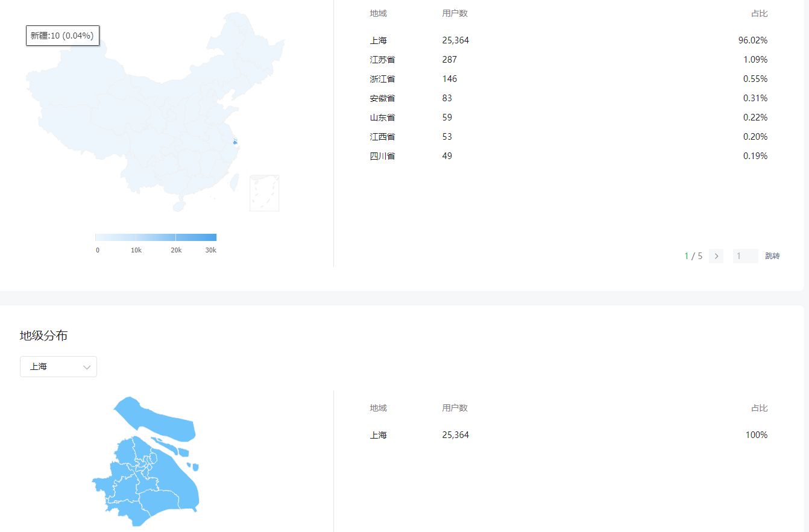Viewport: 809px width, 532px height.
Task: Click the 0.55% share value
Action: click(755, 79)
